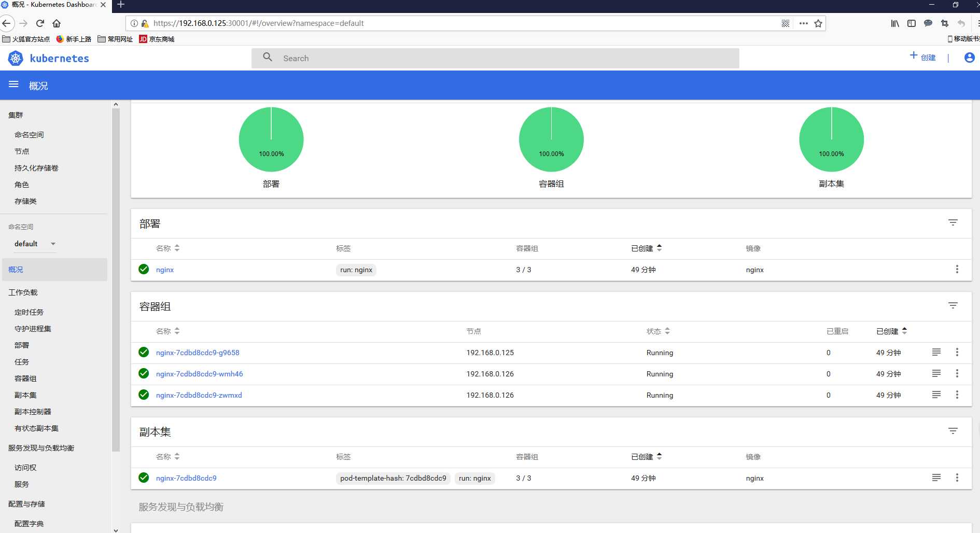Open replica set nginx-7cdbd8cdc9 link
The height and width of the screenshot is (533, 980).
point(186,478)
